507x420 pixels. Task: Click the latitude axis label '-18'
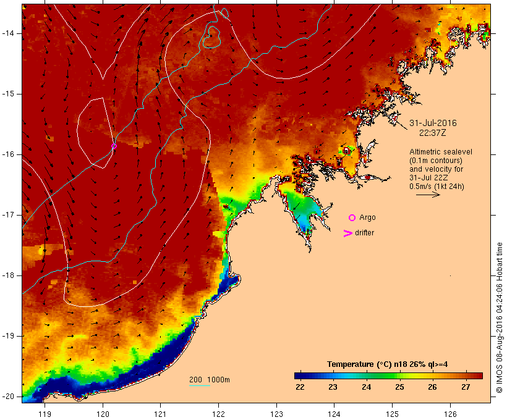[8, 275]
